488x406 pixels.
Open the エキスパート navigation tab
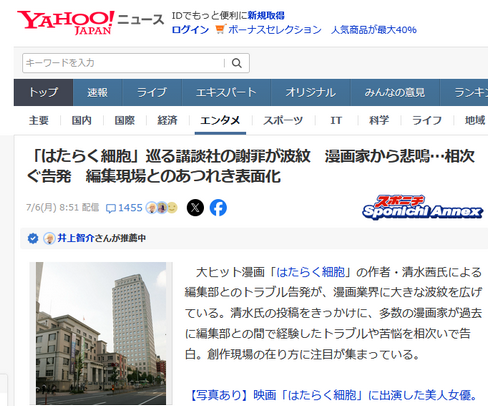[x=226, y=92]
